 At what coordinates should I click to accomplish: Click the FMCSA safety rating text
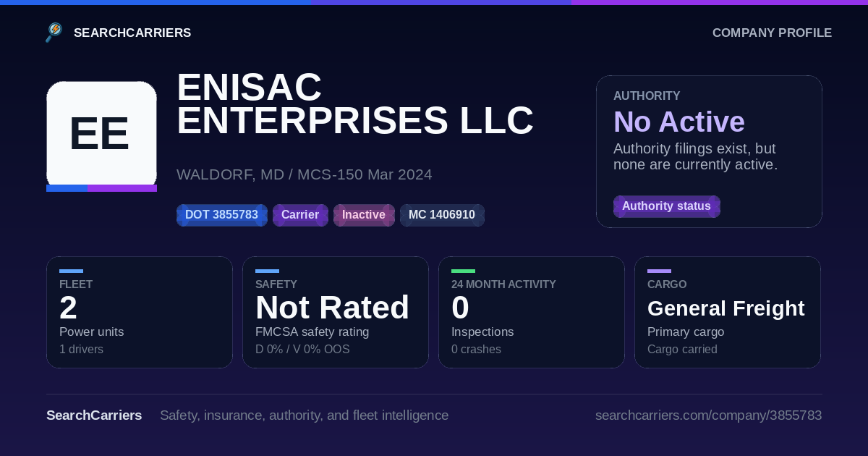coord(312,332)
